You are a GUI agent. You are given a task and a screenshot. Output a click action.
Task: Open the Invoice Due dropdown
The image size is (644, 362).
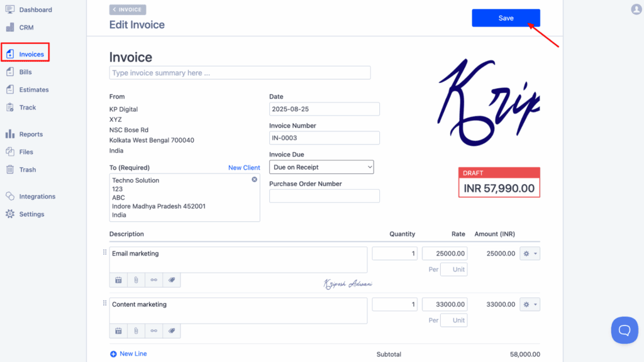click(321, 167)
